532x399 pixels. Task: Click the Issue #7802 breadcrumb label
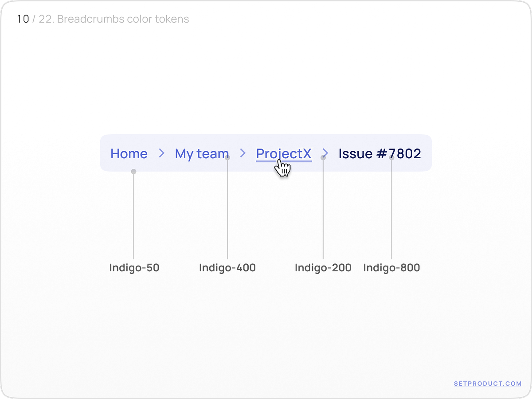coord(379,154)
